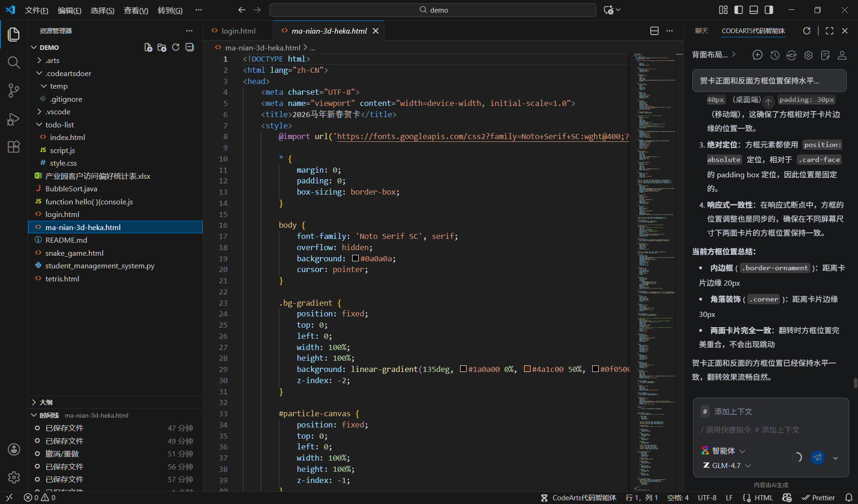
Task: Expand the .vscode folder
Action: coord(57,112)
